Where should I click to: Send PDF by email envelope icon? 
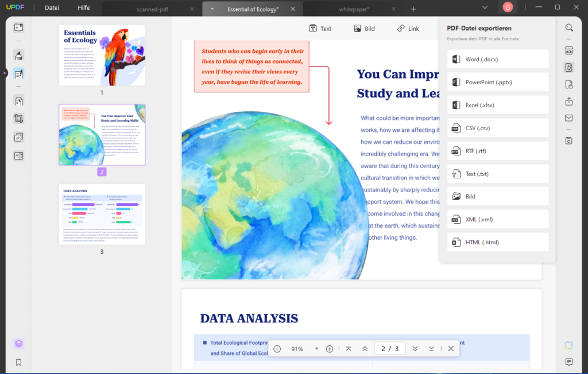click(569, 118)
